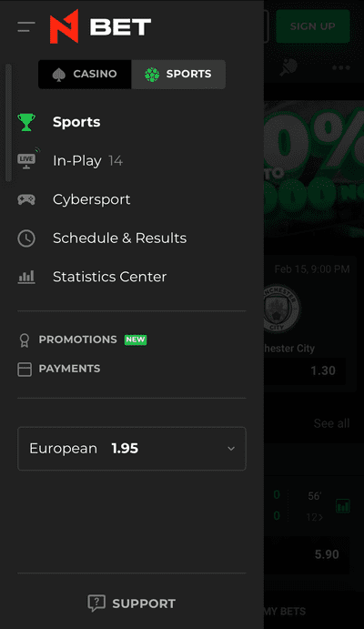This screenshot has height=629, width=364.
Task: Open the Support chat link
Action: click(131, 604)
